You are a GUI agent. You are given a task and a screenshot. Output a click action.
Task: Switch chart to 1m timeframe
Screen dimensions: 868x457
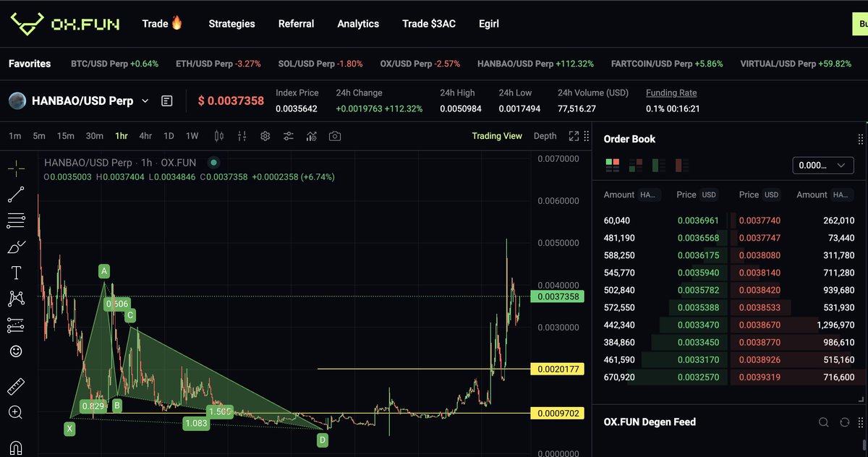point(15,136)
